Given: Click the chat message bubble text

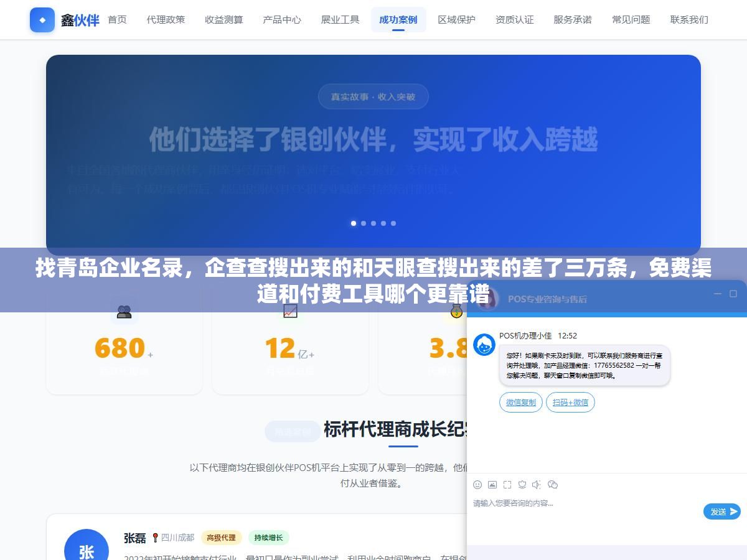Looking at the screenshot, I should [x=584, y=365].
